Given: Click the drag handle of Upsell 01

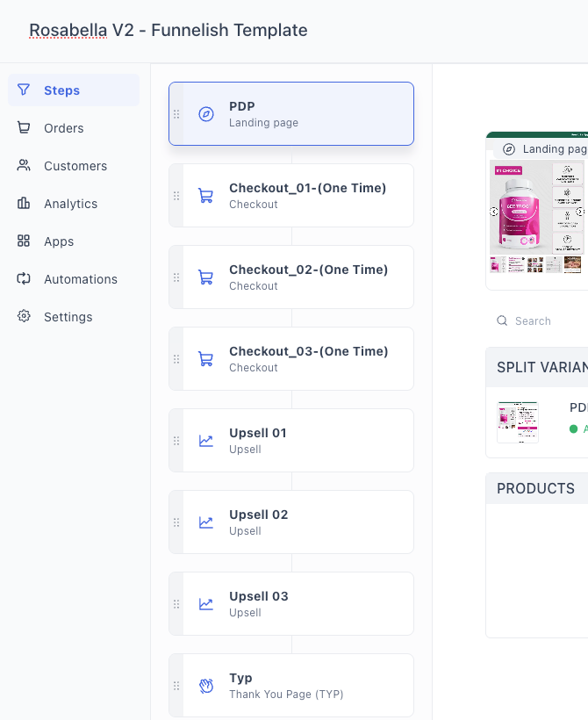Looking at the screenshot, I should click(x=176, y=441).
